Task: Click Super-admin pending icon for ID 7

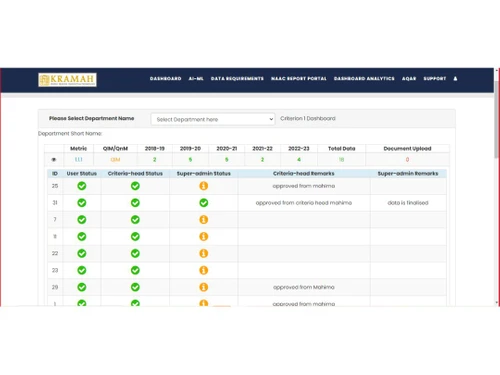Action: click(x=204, y=220)
